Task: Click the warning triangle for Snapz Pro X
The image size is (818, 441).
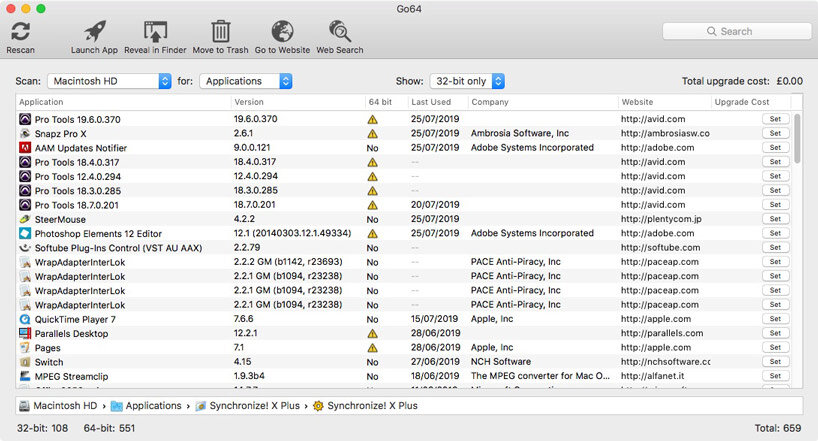Action: 372,134
